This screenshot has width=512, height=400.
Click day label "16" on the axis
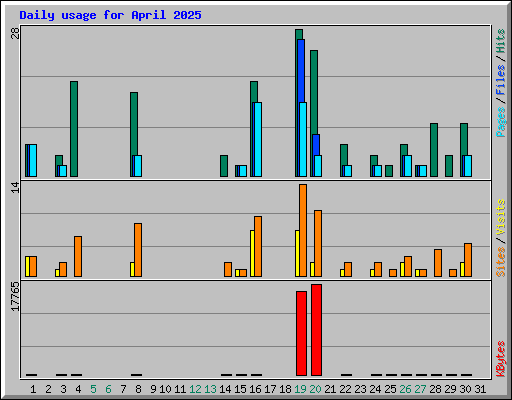click(255, 389)
